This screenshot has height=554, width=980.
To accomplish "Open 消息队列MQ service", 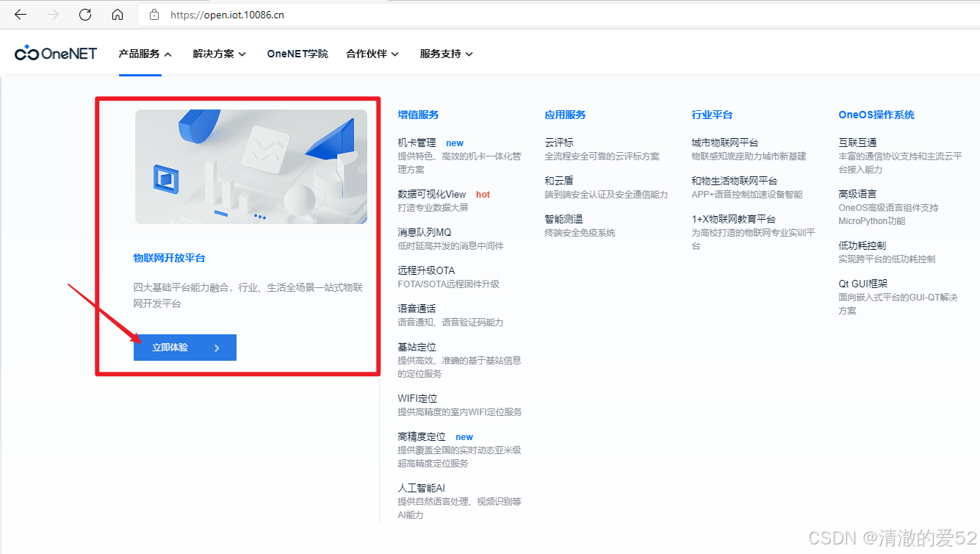I will [x=424, y=232].
